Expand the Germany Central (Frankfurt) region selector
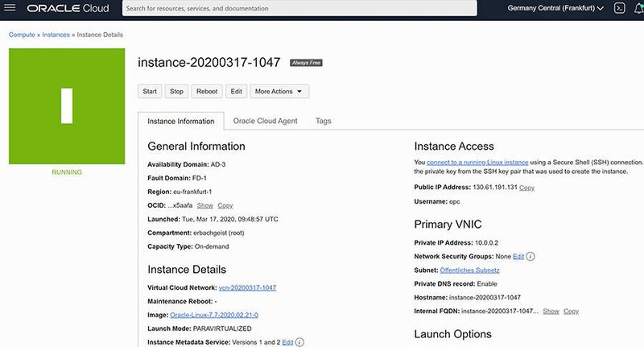This screenshot has width=644, height=347. coord(556,9)
